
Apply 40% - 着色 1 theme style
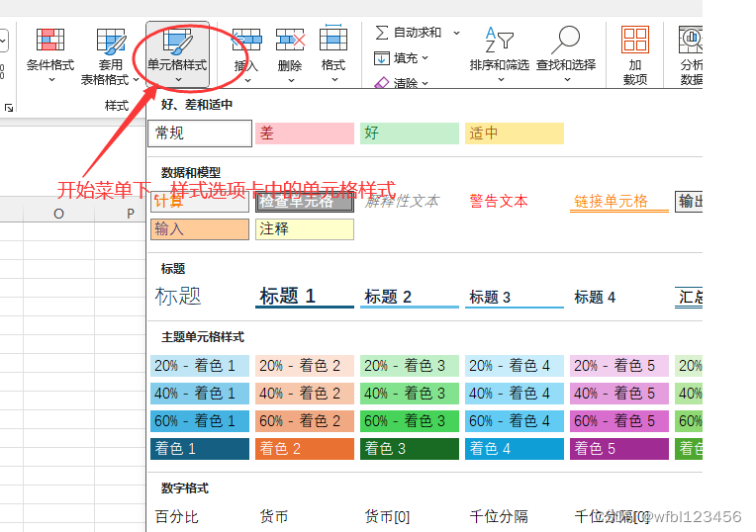point(200,394)
